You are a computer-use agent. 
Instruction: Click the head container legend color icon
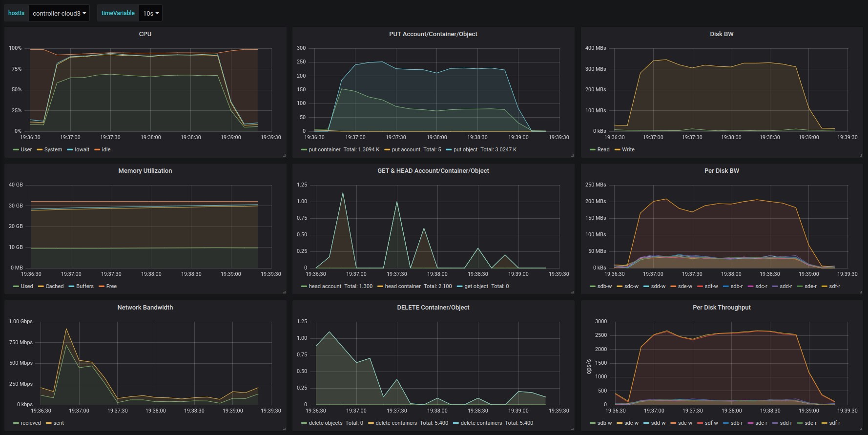coord(380,286)
